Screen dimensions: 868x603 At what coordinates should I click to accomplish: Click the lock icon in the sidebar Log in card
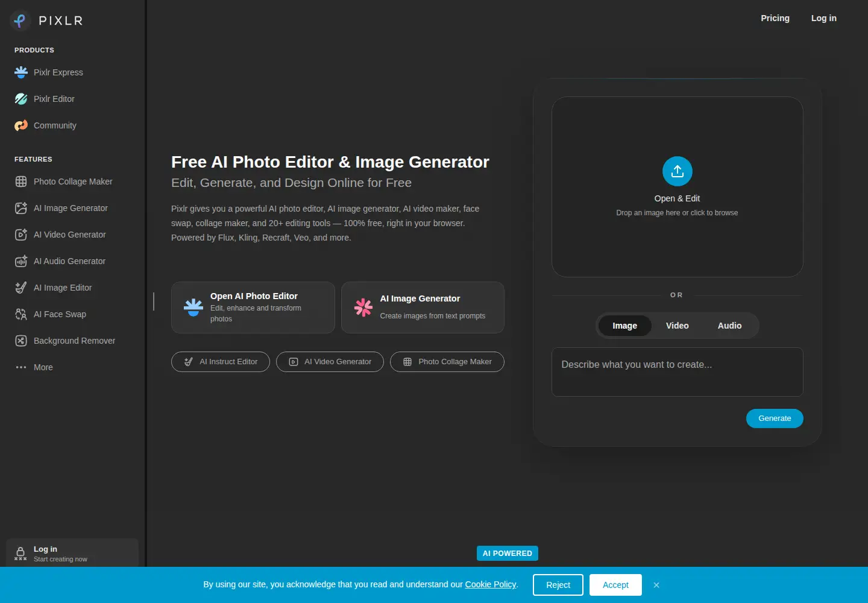pos(20,554)
